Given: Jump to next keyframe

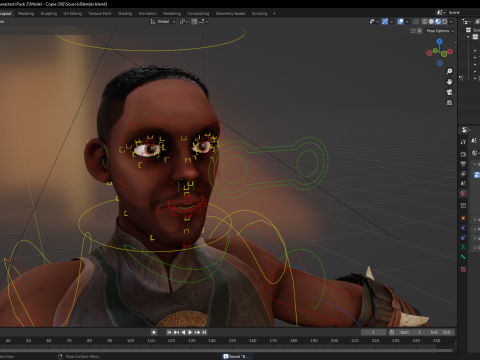Looking at the screenshot, I should point(197,332).
